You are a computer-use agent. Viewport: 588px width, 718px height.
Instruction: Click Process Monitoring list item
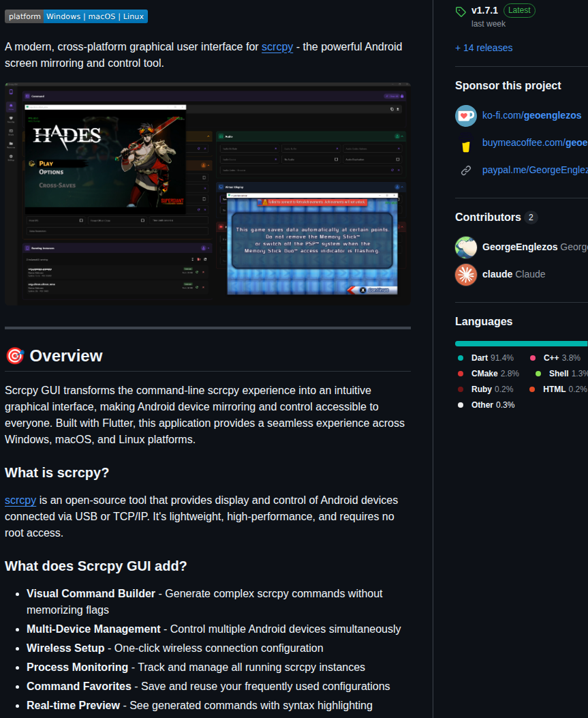click(x=196, y=667)
